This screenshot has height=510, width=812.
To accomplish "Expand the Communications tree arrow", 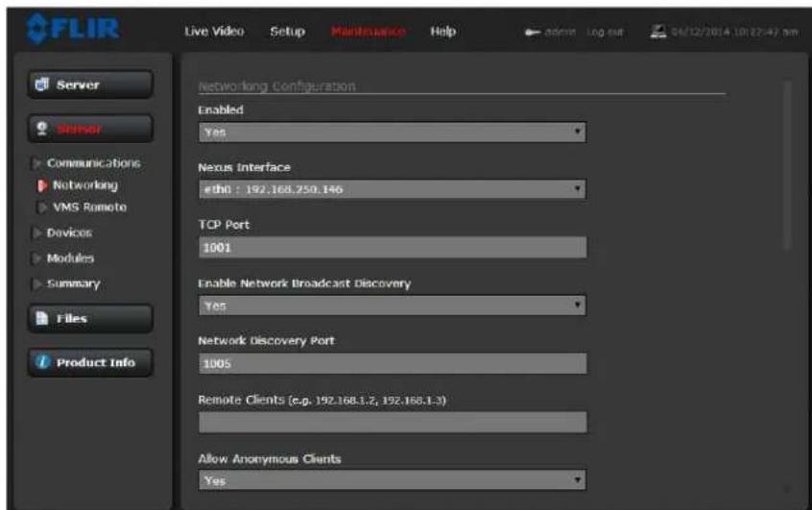I will (x=36, y=163).
